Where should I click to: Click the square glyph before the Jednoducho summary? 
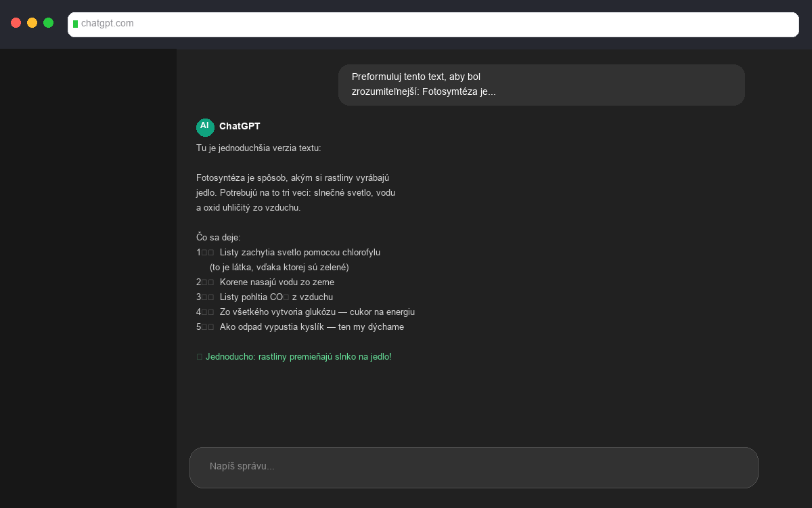click(x=199, y=356)
